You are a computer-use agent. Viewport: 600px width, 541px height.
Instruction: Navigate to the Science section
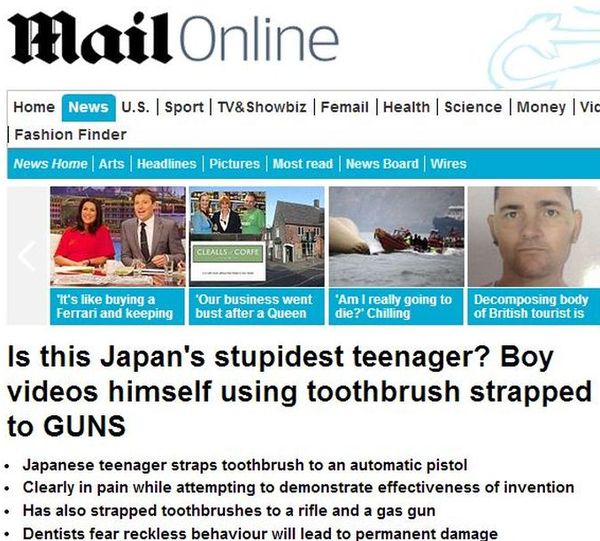[473, 107]
